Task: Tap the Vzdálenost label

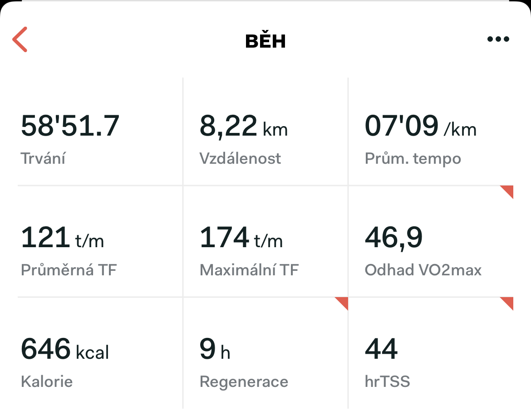Action: pos(240,158)
